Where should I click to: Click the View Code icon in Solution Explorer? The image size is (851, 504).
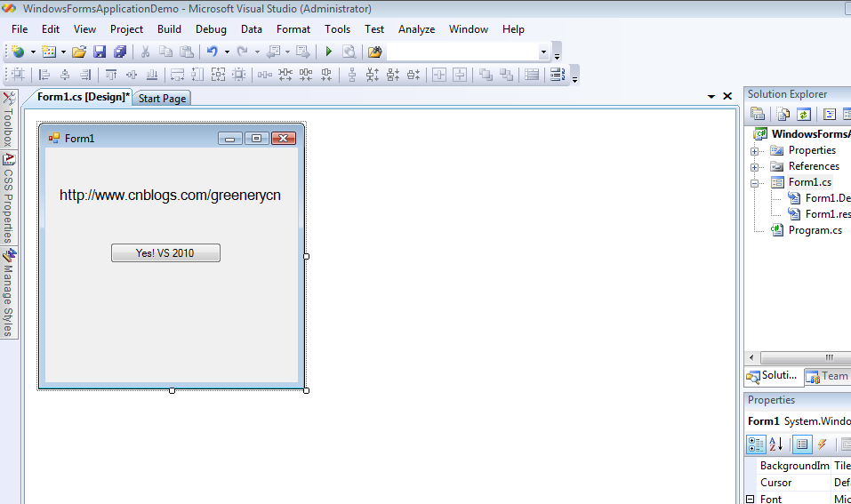point(830,114)
